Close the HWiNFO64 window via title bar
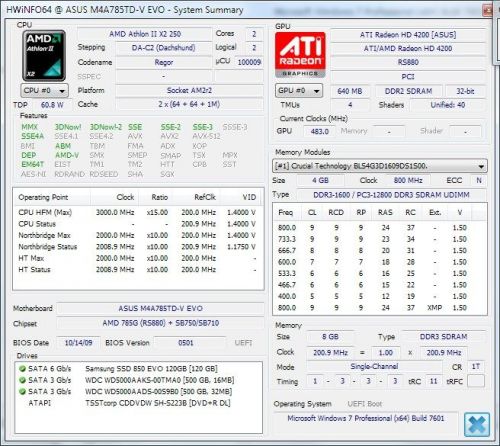Image resolution: width=500 pixels, height=446 pixels. pyautogui.click(x=488, y=10)
